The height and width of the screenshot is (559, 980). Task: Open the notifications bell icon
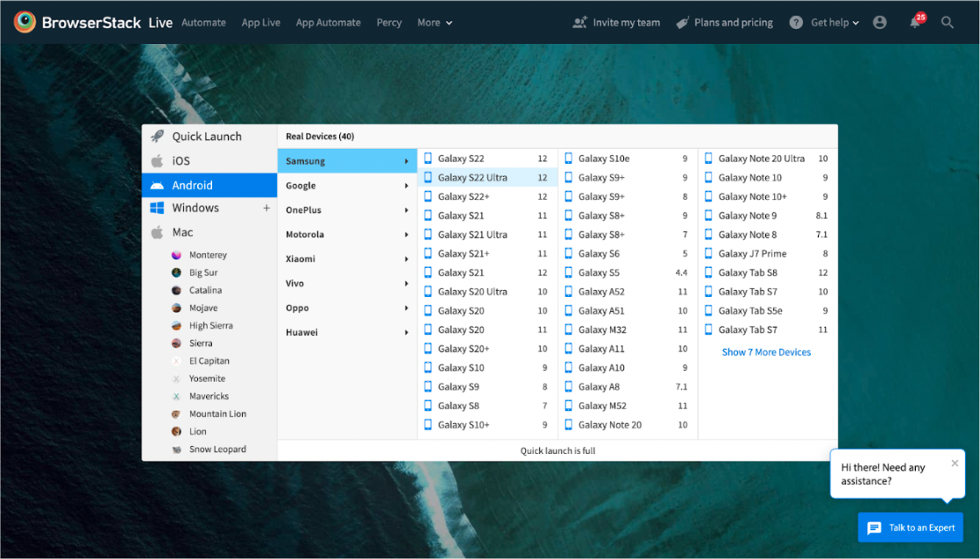pos(915,23)
